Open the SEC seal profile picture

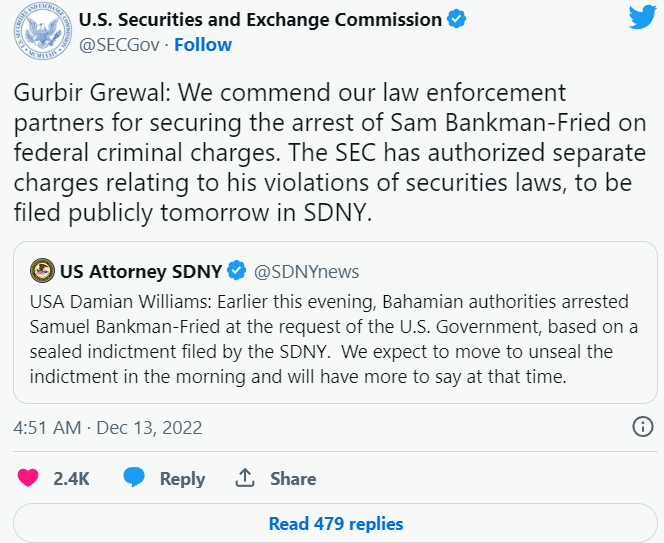(x=43, y=31)
